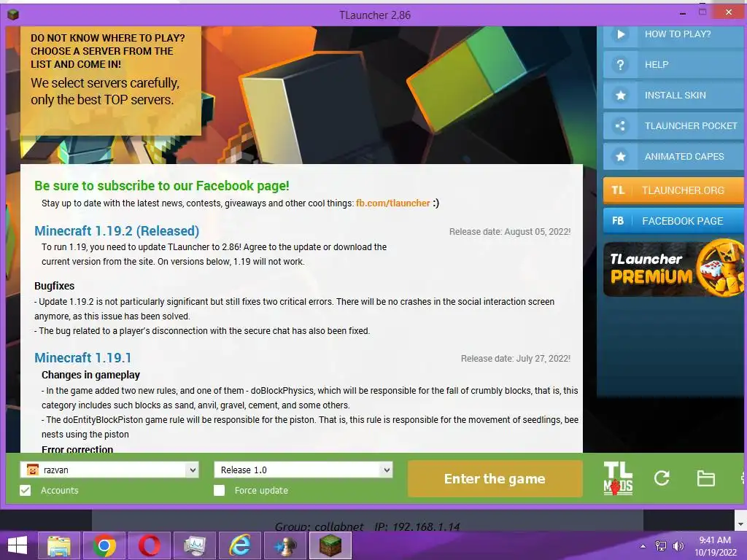Click the Bugfixes subheading
This screenshot has height=560, width=747.
[54, 286]
